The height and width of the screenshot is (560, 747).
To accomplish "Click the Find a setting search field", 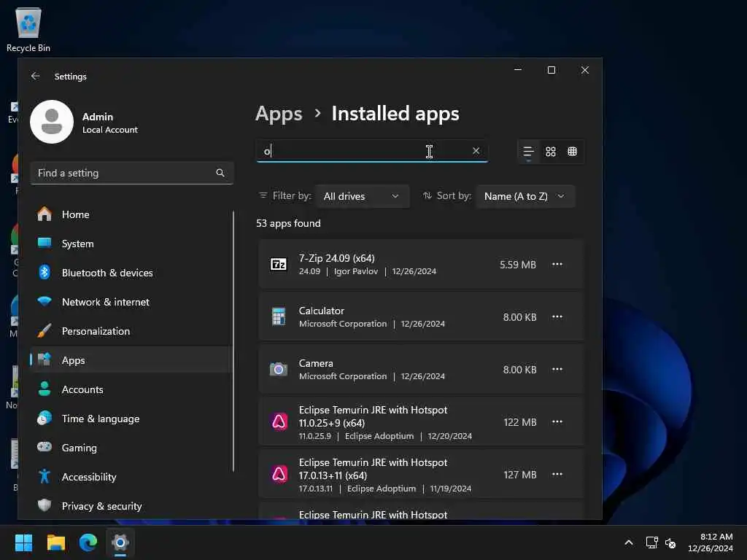I will [131, 173].
